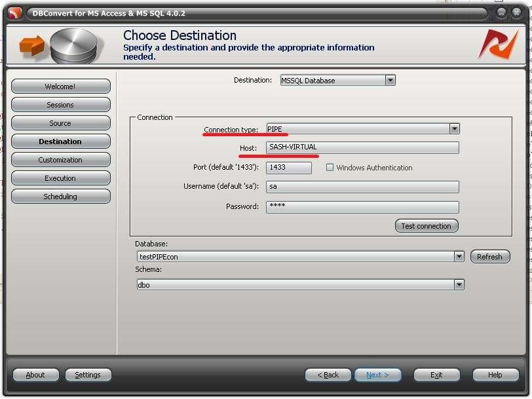Switch to the Source step
Viewport: 532px width, 399px height.
tap(60, 123)
